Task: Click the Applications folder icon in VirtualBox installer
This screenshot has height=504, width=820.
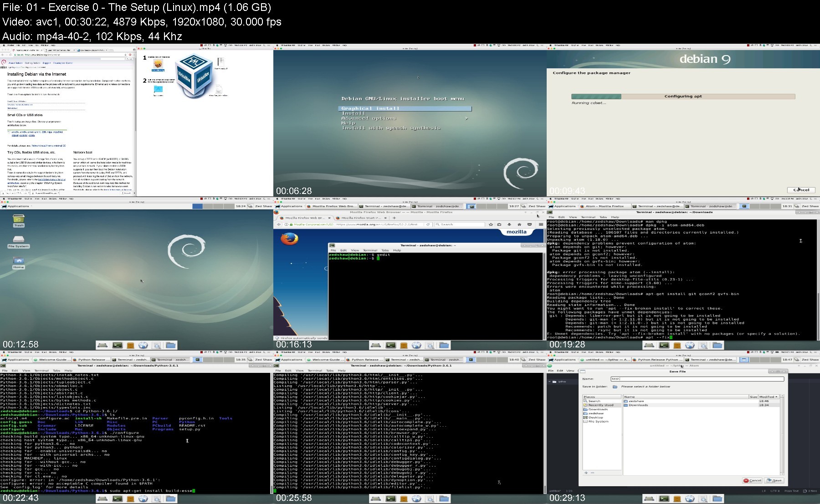Action: point(158,89)
